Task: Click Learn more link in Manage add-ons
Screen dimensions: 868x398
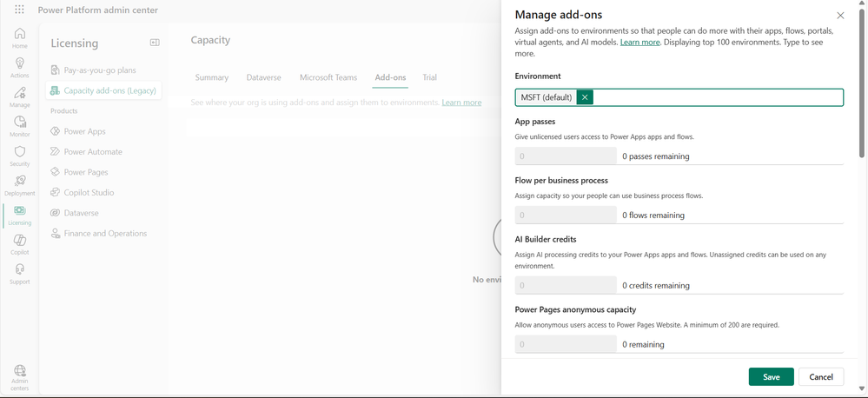Action: [640, 42]
